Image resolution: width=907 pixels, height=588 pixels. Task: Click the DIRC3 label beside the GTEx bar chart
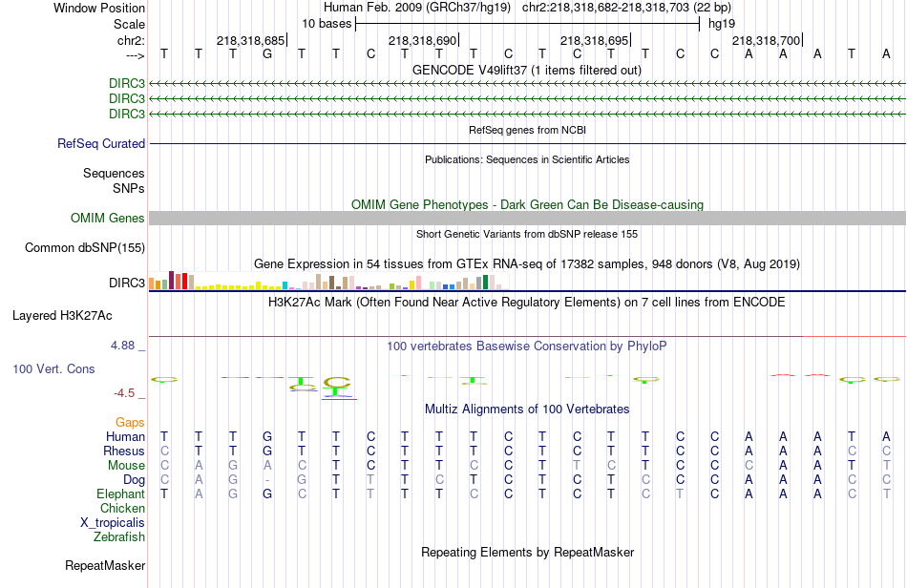(127, 283)
